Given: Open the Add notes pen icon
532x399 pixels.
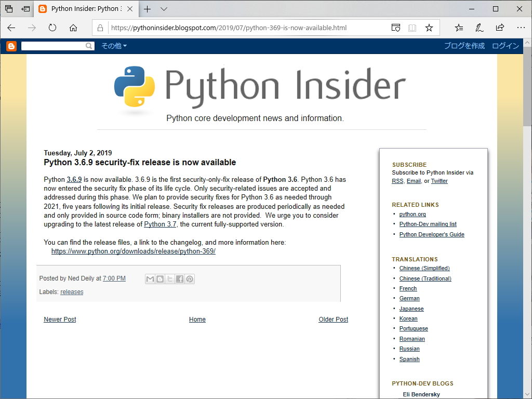Looking at the screenshot, I should coord(479,27).
